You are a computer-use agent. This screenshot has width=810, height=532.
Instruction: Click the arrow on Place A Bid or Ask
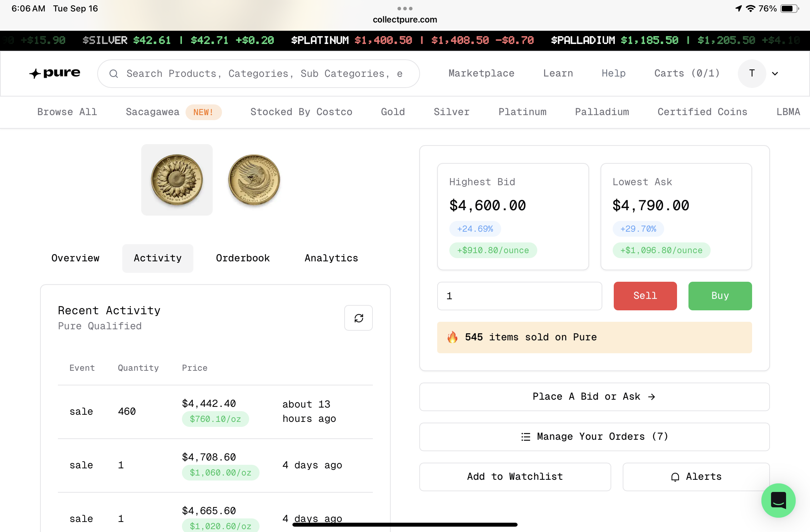coord(652,397)
